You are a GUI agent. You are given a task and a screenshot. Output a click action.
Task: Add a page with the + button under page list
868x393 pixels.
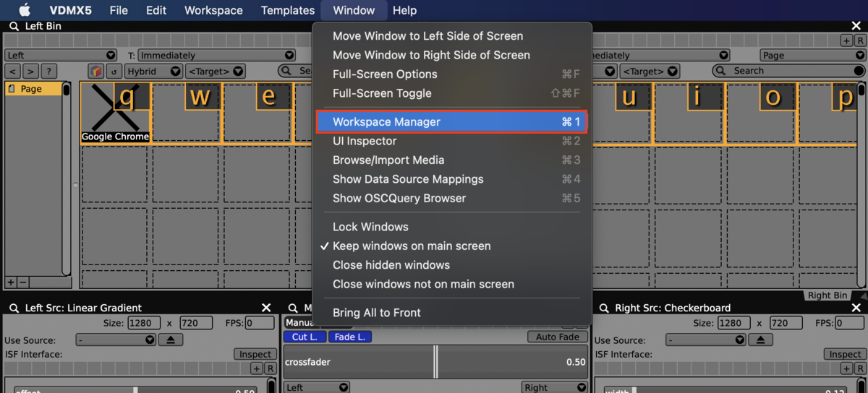pyautogui.click(x=11, y=282)
